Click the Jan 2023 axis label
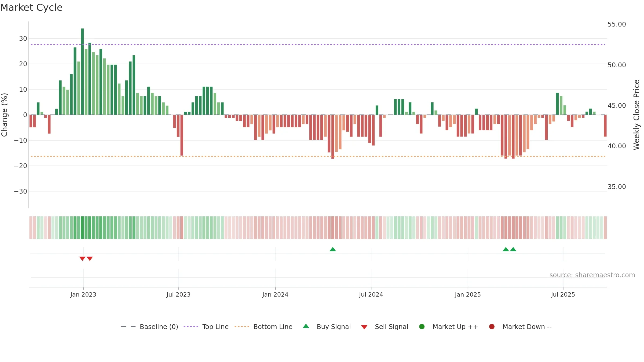The image size is (644, 362). pos(83,294)
